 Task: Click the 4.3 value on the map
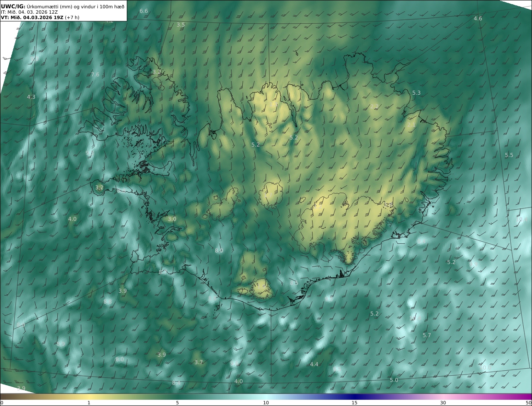pyautogui.click(x=31, y=97)
